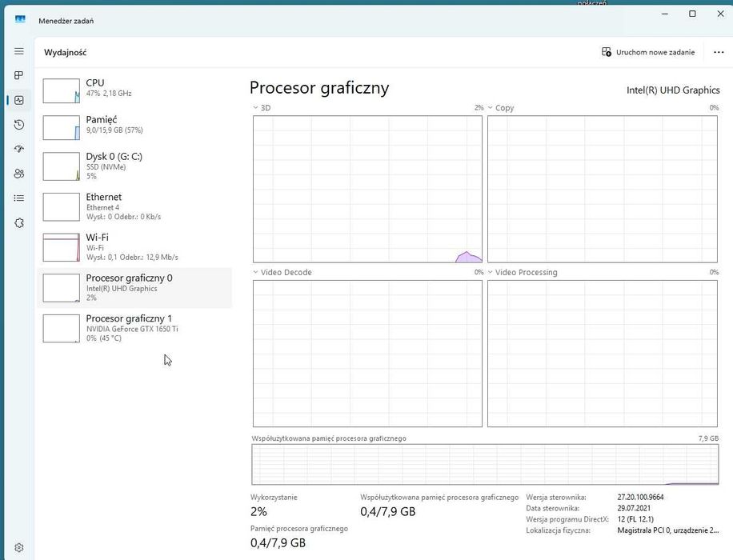Click the Video Processing usage graph
The image size is (733, 560).
[x=602, y=354]
